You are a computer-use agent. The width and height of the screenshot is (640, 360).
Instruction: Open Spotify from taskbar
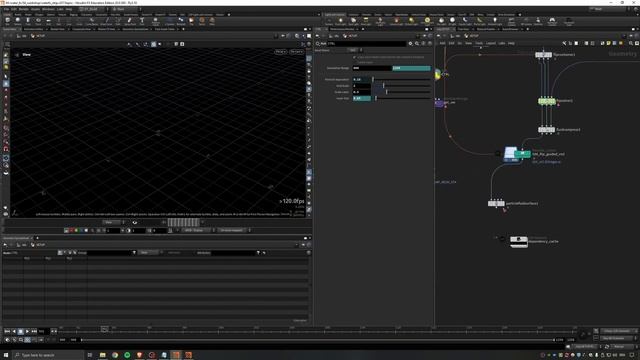(x=127, y=355)
